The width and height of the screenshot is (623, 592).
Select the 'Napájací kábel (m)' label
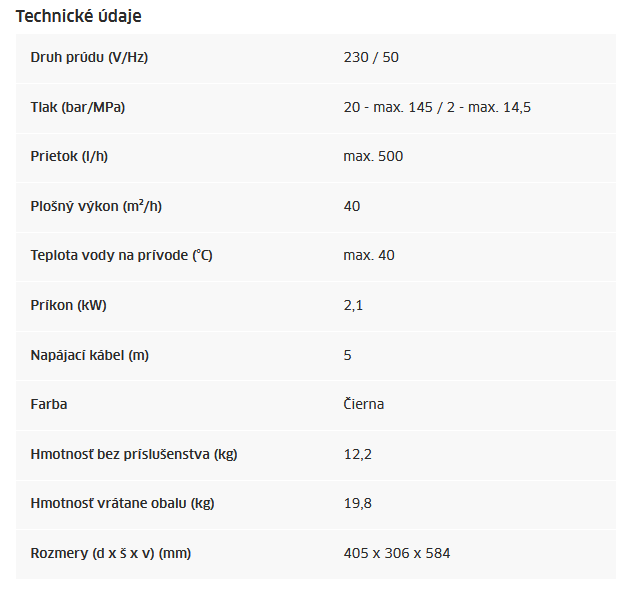click(90, 355)
